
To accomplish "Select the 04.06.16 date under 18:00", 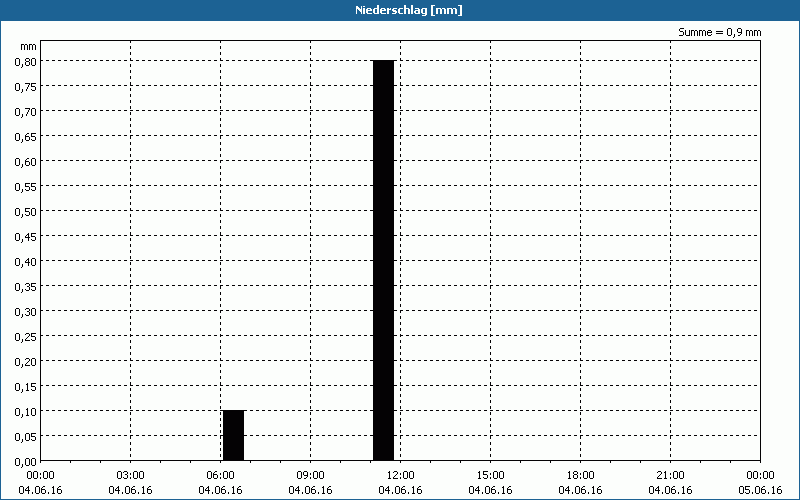I will (580, 490).
